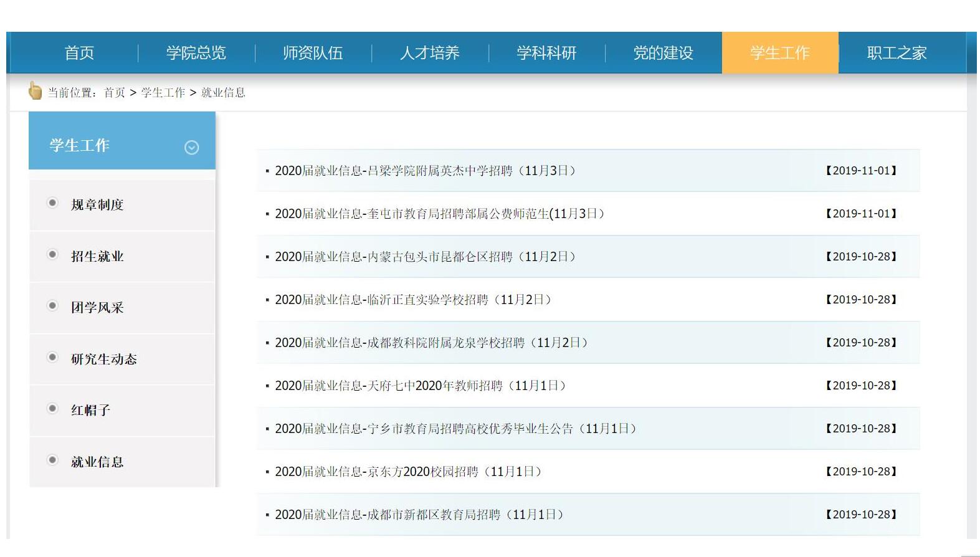Viewport: 980px width, 557px height.
Task: Open the 师资队伍 navigation menu
Action: click(313, 53)
